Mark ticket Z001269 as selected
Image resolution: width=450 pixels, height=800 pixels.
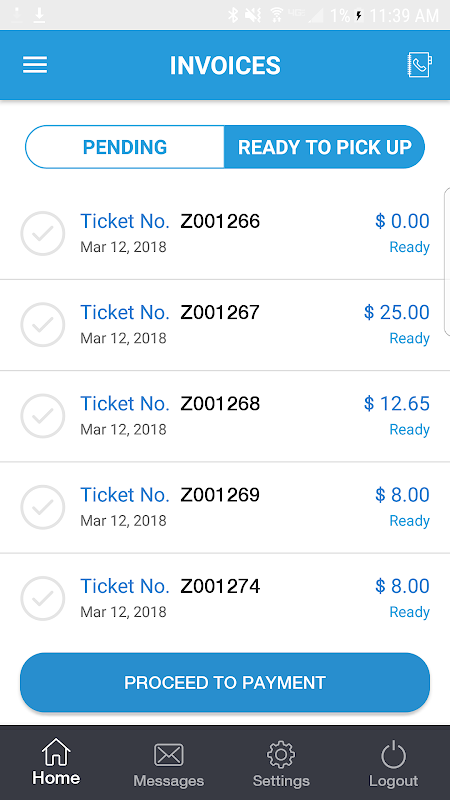click(x=43, y=507)
